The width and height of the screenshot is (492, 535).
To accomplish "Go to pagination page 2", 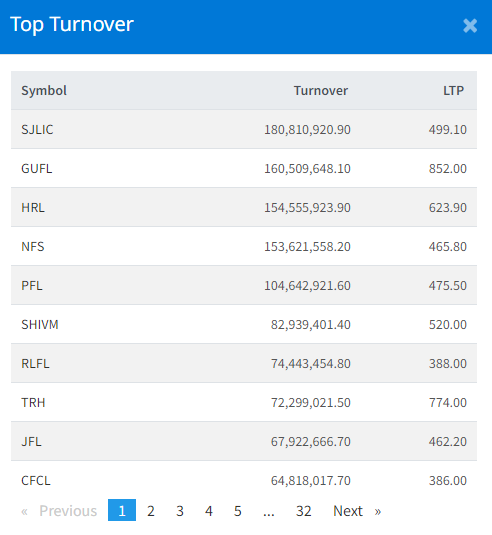I will 151,510.
